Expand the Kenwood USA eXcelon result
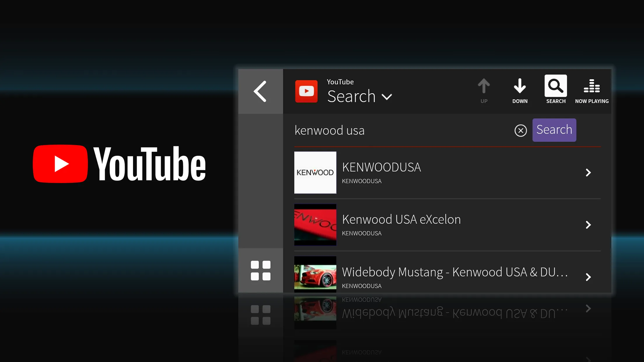The image size is (644, 362). coord(588,225)
